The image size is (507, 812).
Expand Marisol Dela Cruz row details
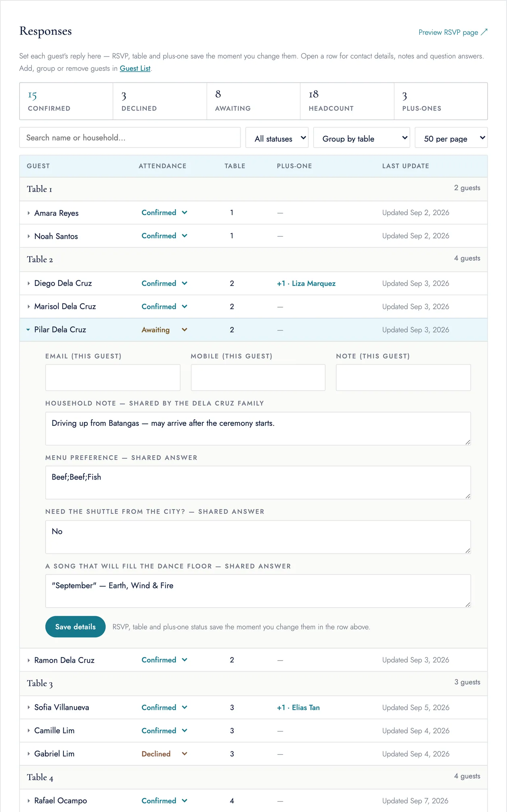pos(29,306)
